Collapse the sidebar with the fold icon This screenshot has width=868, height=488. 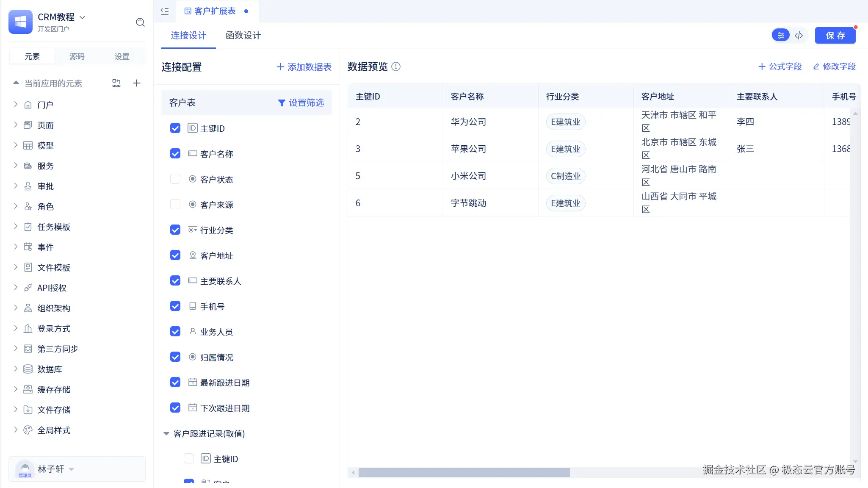pyautogui.click(x=165, y=11)
